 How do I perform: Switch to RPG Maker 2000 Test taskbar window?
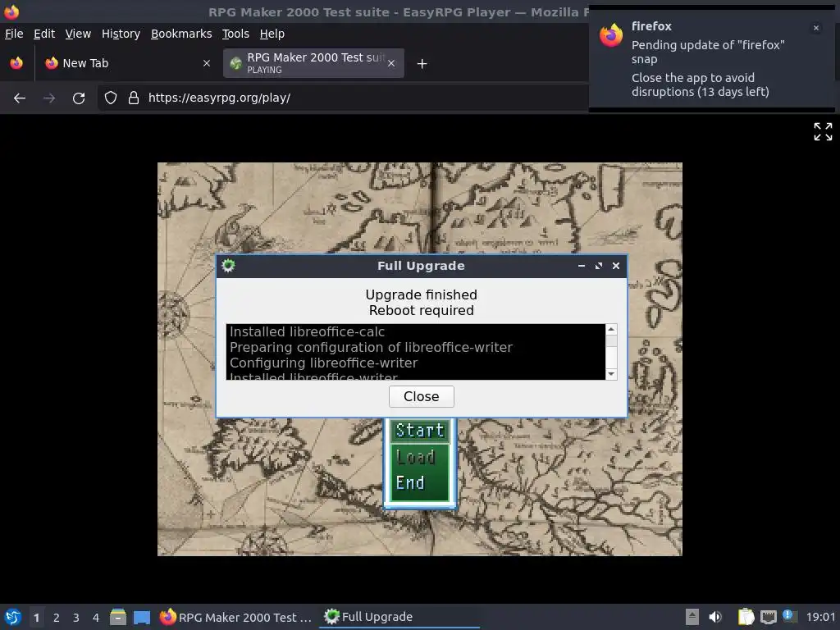235,617
